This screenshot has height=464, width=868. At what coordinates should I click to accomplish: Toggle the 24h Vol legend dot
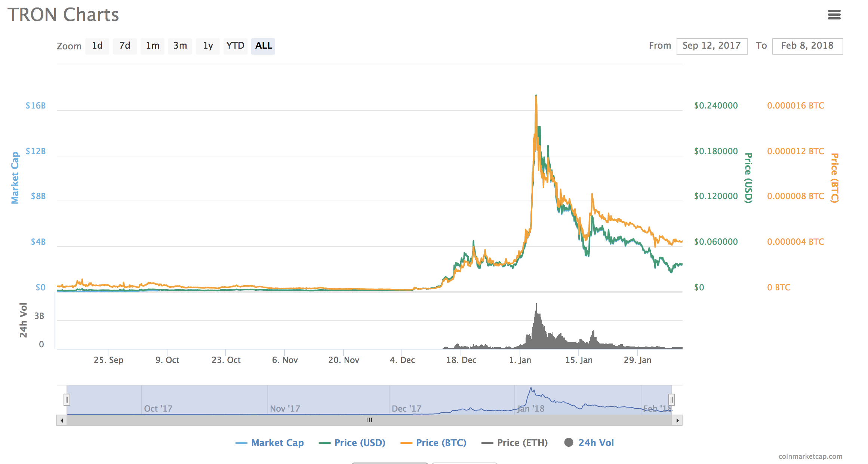pyautogui.click(x=569, y=443)
